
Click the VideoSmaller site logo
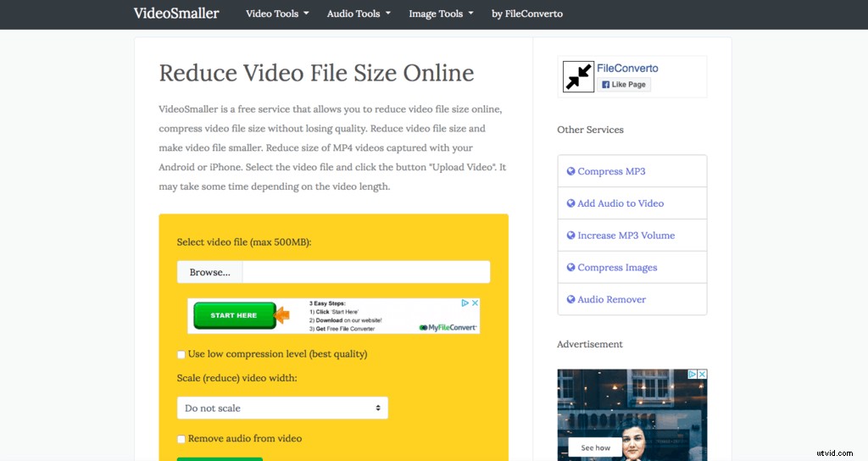(x=176, y=14)
